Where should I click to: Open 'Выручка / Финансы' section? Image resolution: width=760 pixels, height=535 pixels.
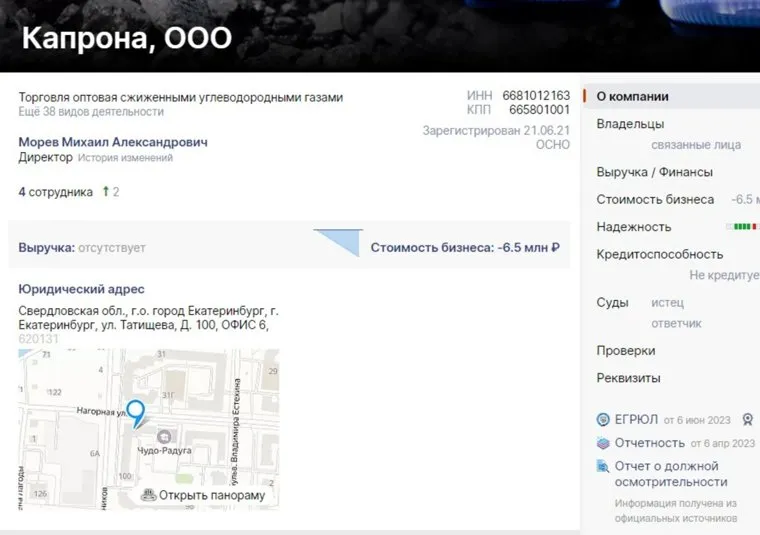pyautogui.click(x=654, y=172)
